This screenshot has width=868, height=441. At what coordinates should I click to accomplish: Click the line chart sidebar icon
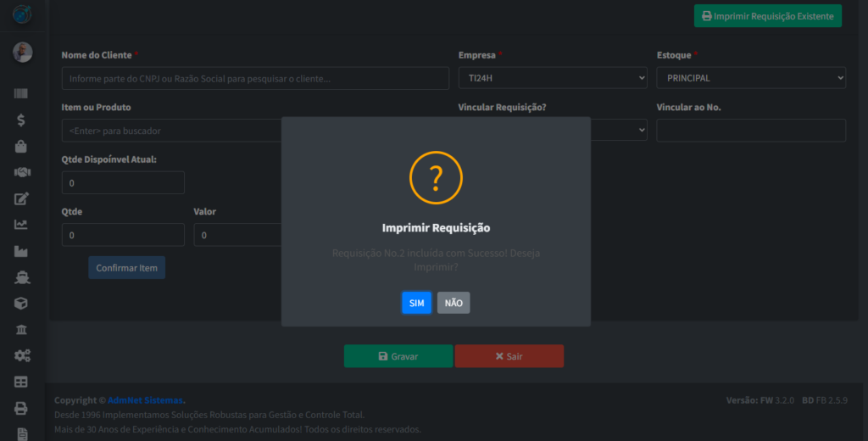pyautogui.click(x=22, y=225)
